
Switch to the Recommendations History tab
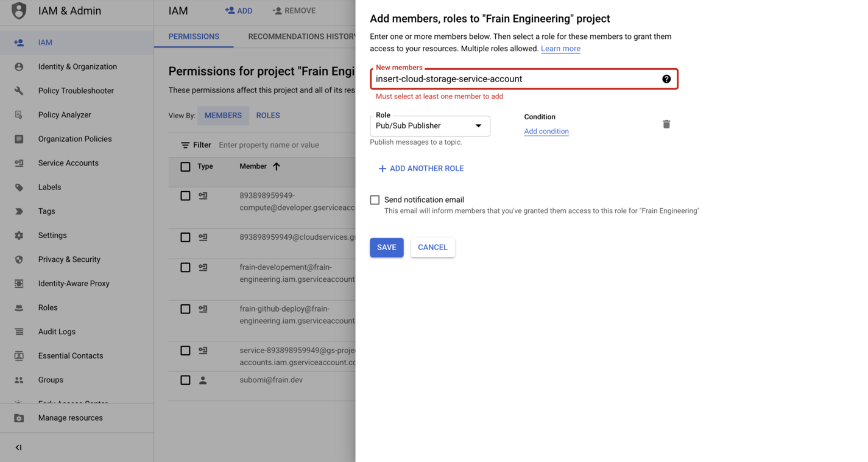coord(301,37)
